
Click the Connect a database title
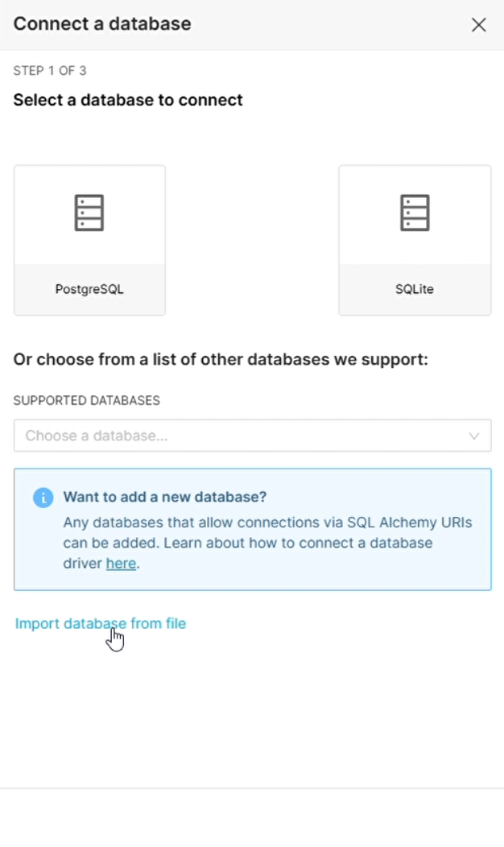(x=102, y=24)
